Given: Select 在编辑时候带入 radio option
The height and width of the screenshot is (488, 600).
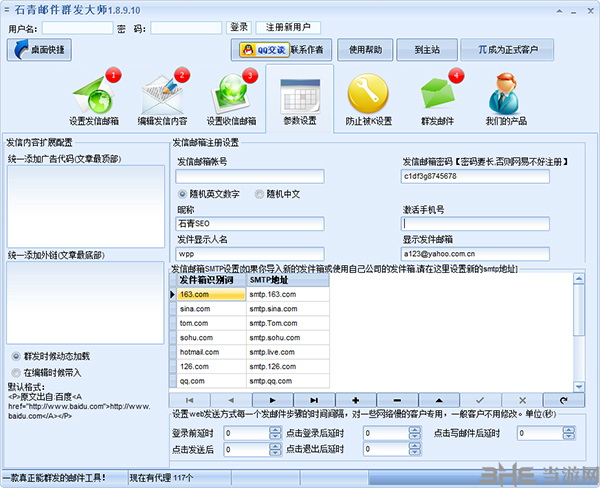Looking at the screenshot, I should (x=47, y=372).
